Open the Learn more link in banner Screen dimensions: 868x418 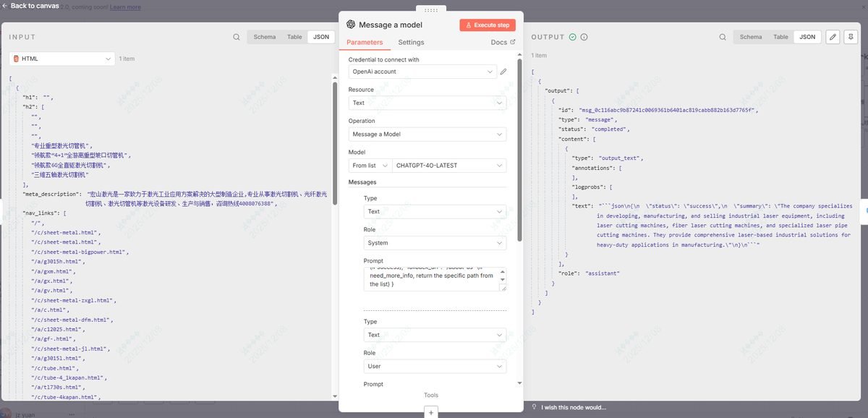pyautogui.click(x=125, y=7)
